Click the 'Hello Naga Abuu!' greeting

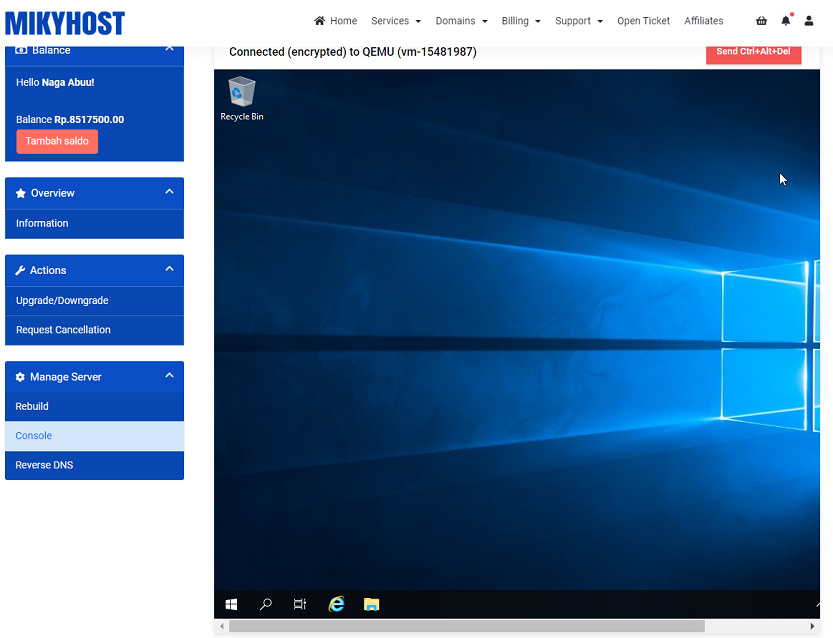coord(55,82)
